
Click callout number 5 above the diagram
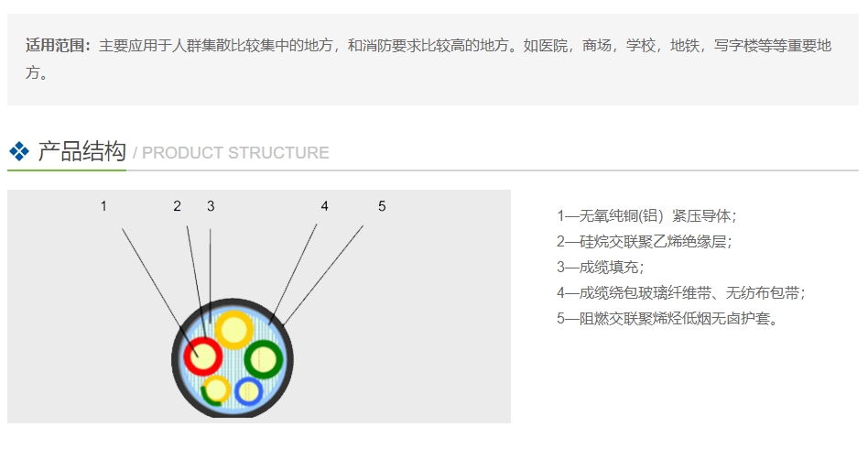pos(382,206)
